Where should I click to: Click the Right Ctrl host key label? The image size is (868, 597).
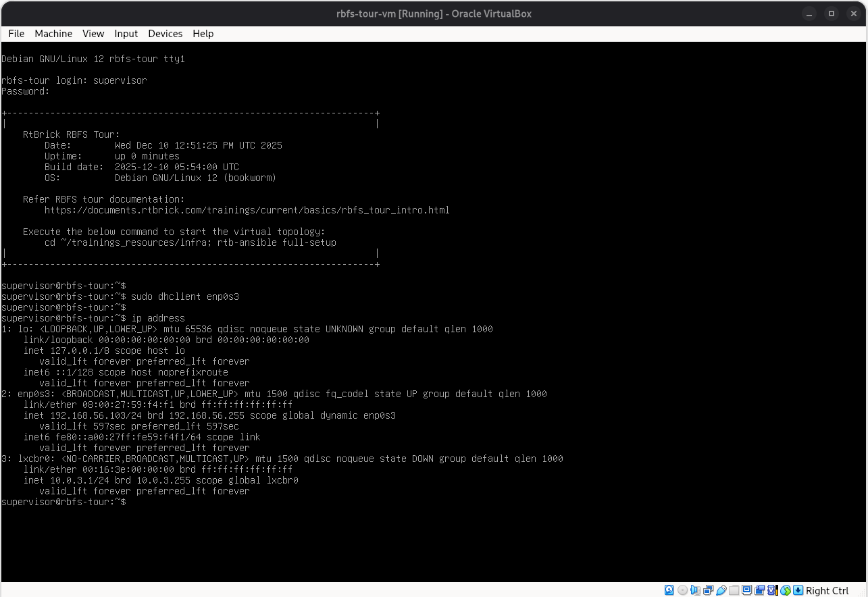pos(827,591)
